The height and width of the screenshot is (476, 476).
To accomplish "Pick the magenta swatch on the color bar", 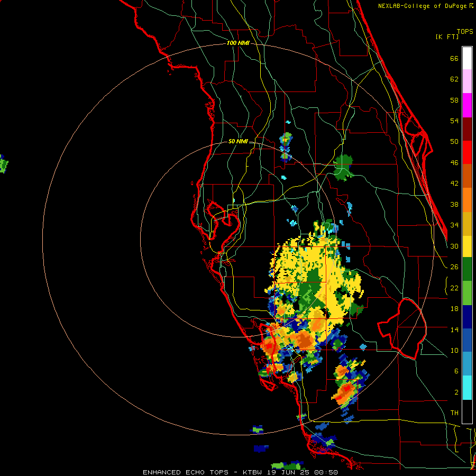I will pos(467,105).
